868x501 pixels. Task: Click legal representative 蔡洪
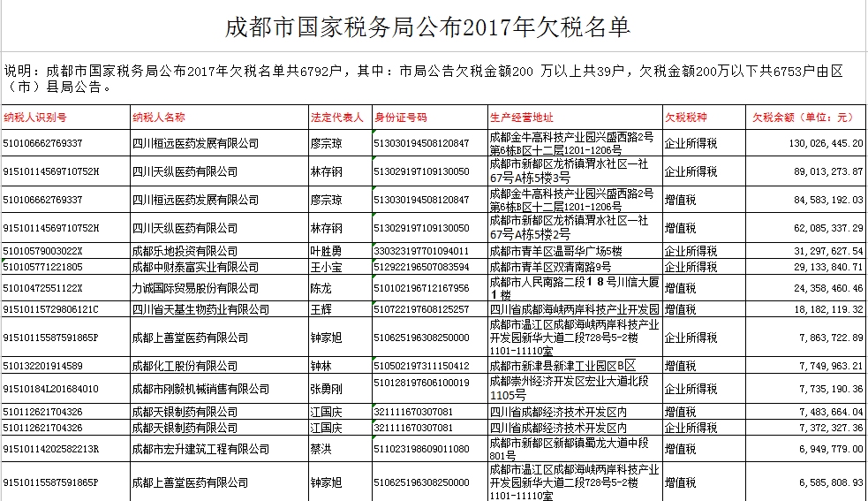(321, 449)
